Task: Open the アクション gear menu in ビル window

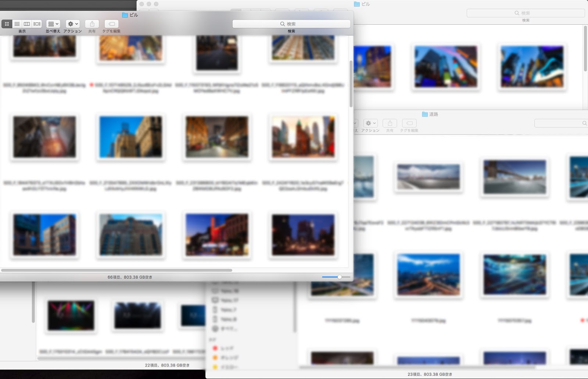Action: [73, 24]
